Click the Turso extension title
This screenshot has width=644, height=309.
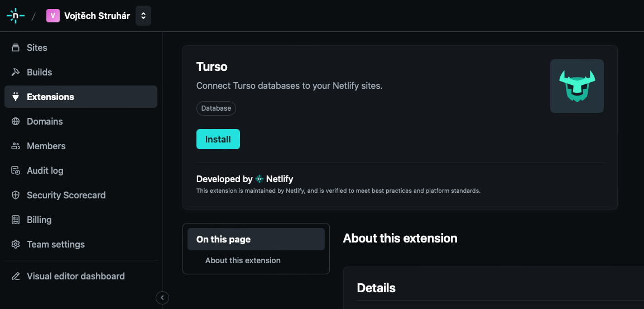[x=212, y=66]
